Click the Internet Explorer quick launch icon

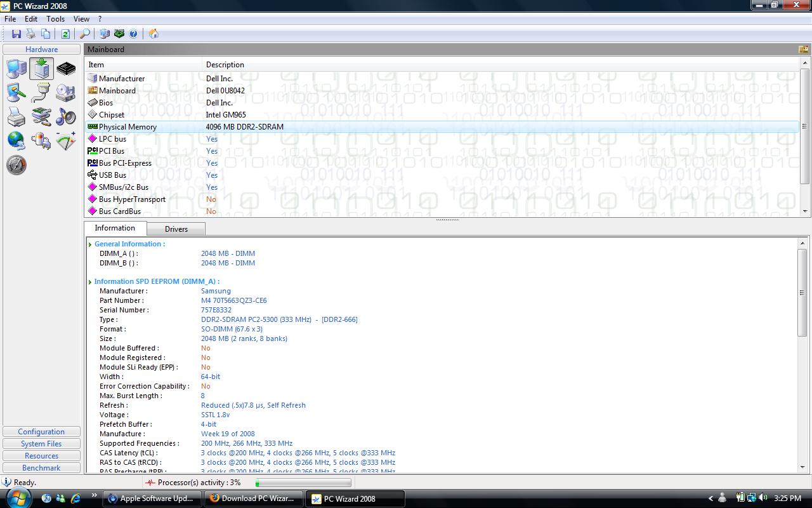[75, 498]
